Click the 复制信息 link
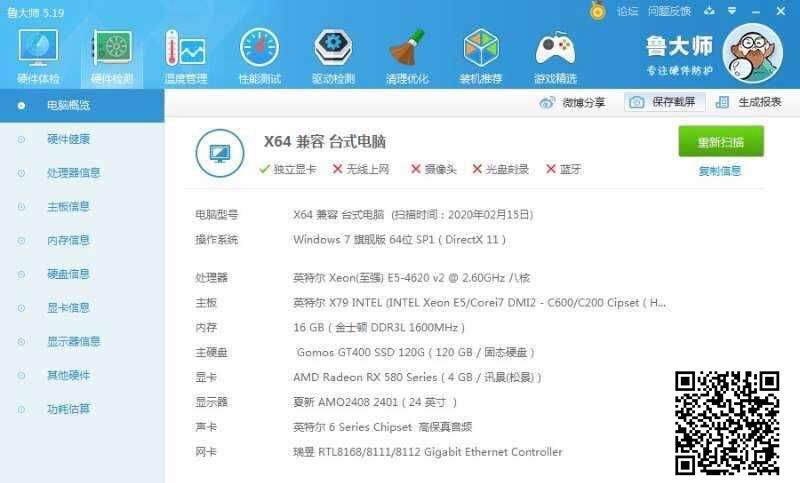 (x=720, y=171)
